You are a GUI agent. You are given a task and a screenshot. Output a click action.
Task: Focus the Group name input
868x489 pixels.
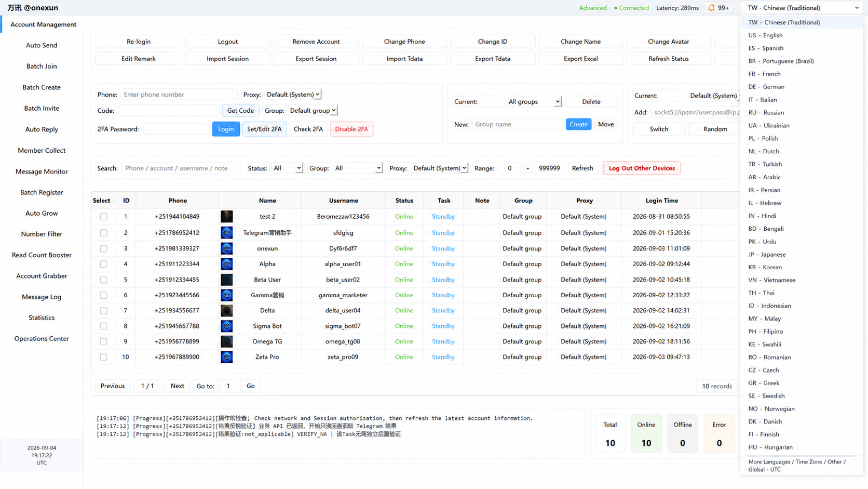[x=518, y=125]
